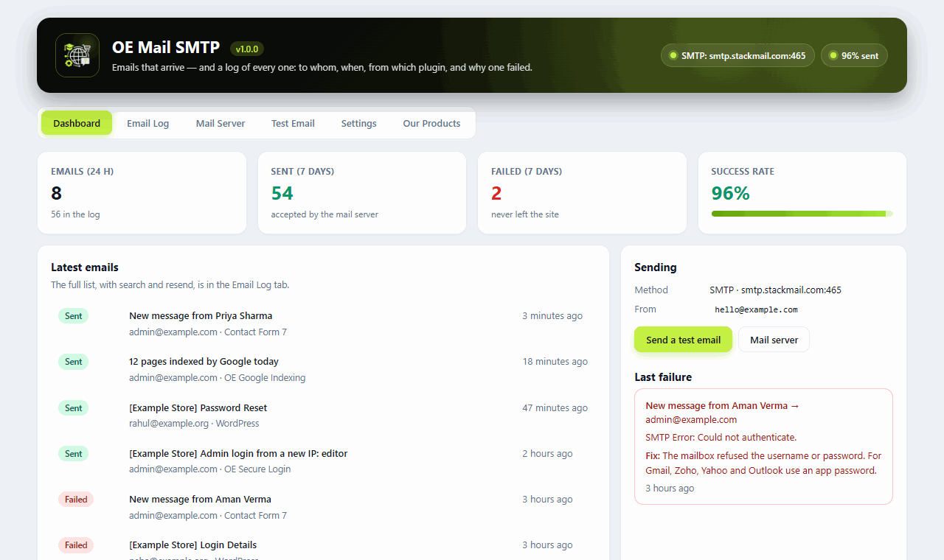
Task: Click 'rahul@example.org · WordPress' sender line
Action: 194,424
